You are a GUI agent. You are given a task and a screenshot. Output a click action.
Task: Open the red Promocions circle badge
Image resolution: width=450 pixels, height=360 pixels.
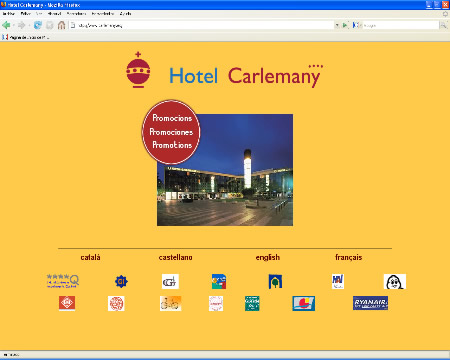[x=171, y=132]
